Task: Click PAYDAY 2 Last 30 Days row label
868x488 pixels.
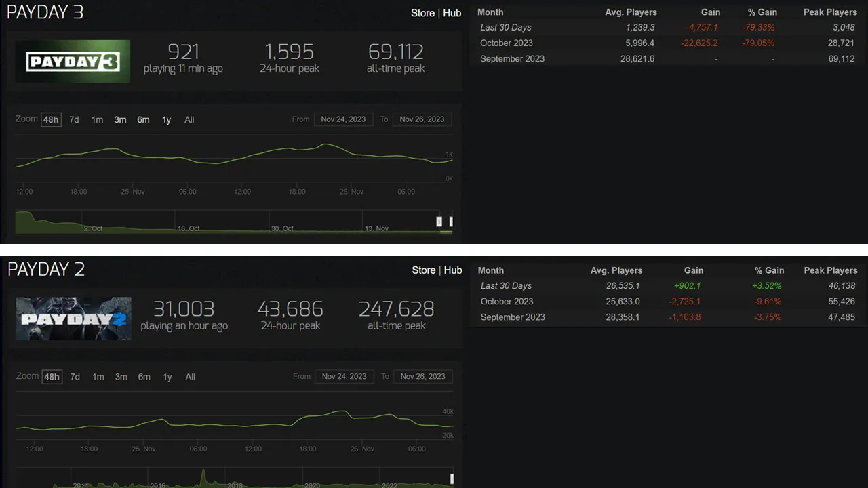Action: click(x=507, y=286)
